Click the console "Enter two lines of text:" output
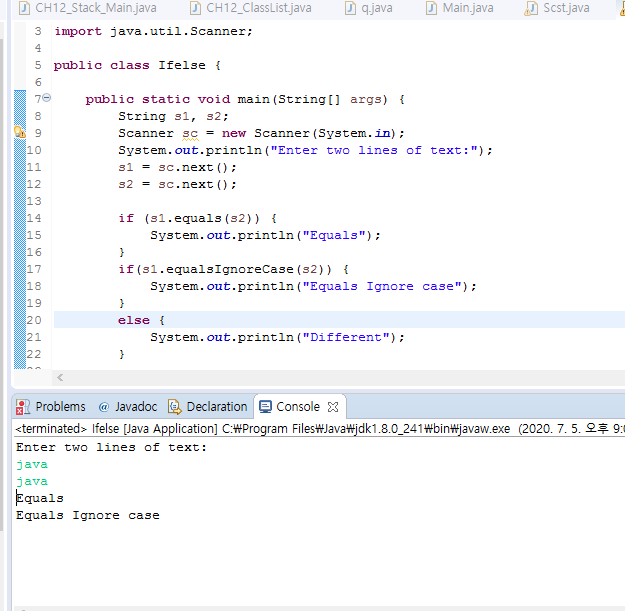The image size is (625, 611). (x=112, y=448)
